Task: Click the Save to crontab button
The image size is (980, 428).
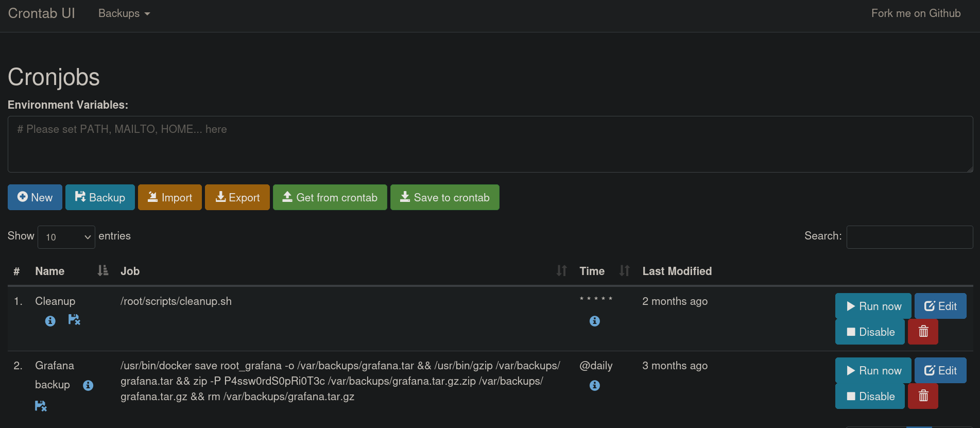Action: click(x=444, y=197)
